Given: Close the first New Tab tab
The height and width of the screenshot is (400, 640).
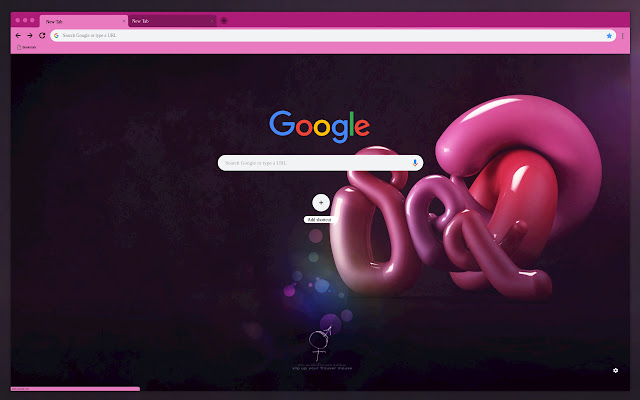Looking at the screenshot, I should (124, 21).
